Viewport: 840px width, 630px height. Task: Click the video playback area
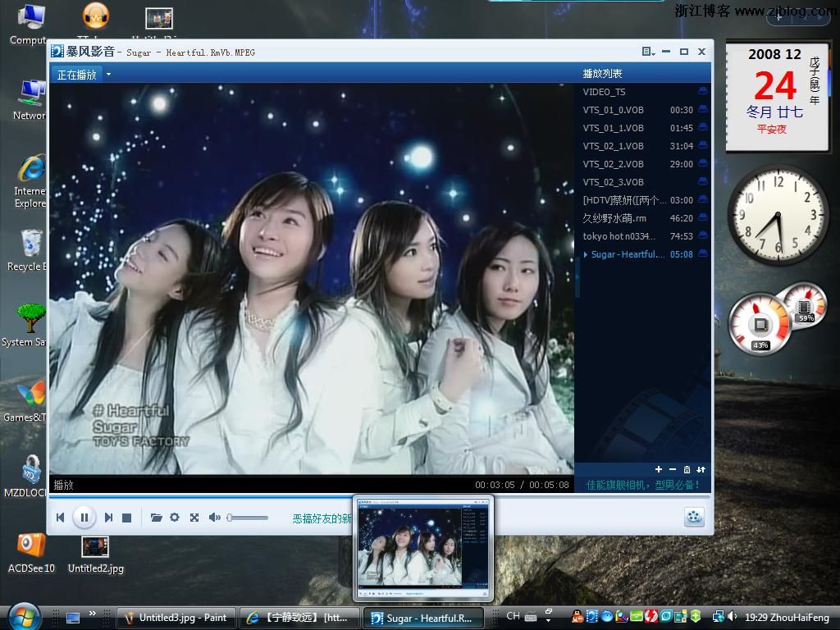pos(311,279)
